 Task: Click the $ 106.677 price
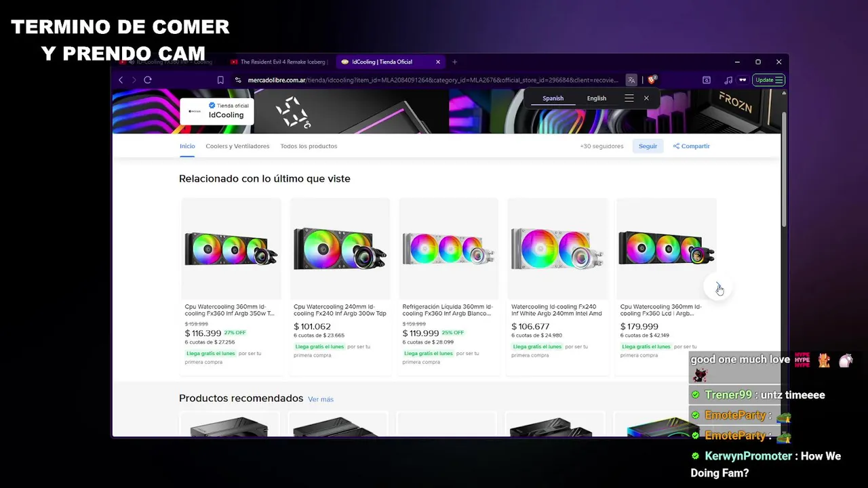pos(530,327)
